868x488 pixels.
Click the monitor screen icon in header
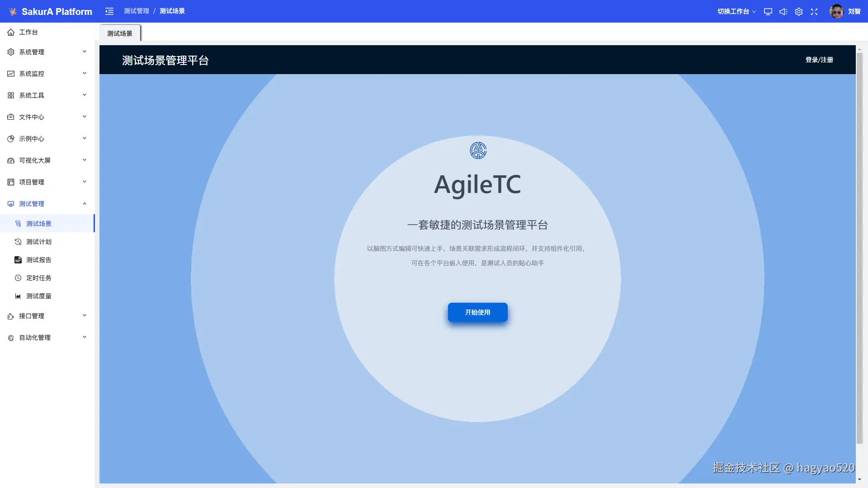(x=768, y=12)
